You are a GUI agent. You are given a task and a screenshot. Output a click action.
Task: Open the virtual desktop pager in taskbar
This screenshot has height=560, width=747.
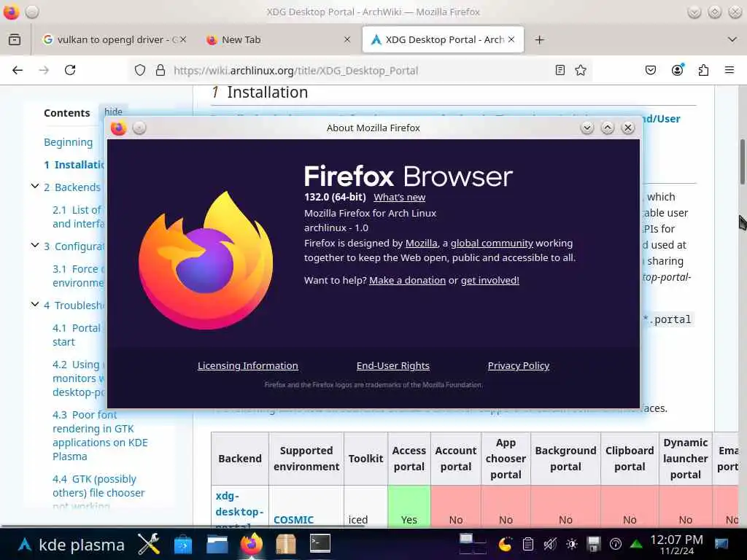[473, 544]
